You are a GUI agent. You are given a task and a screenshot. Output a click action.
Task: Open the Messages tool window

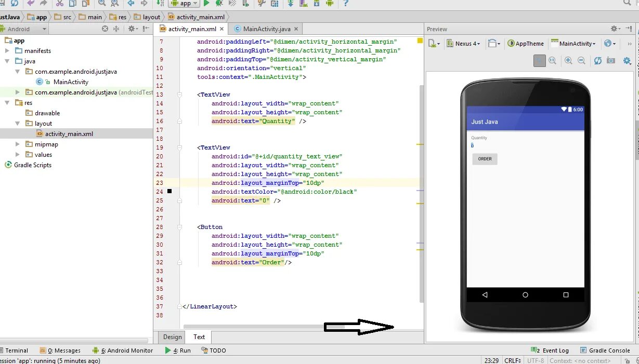coord(60,350)
